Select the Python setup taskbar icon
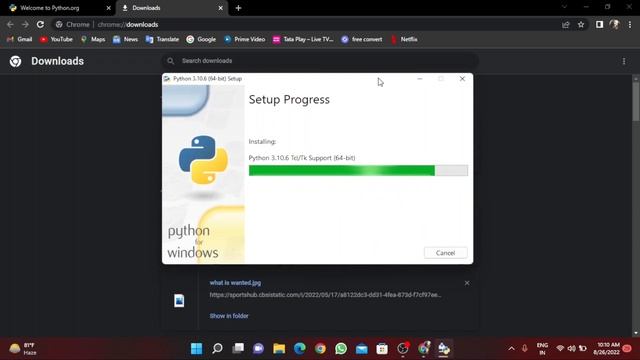The width and height of the screenshot is (640, 360). [444, 349]
